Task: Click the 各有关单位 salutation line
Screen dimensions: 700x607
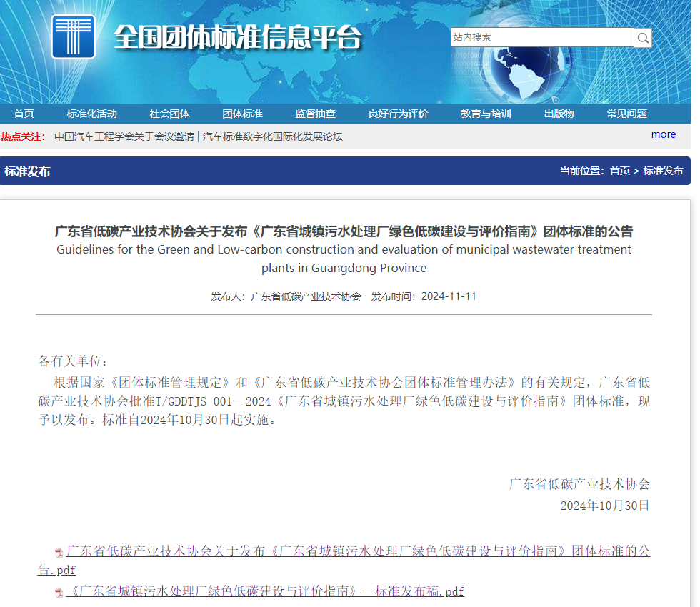Action: (72, 361)
